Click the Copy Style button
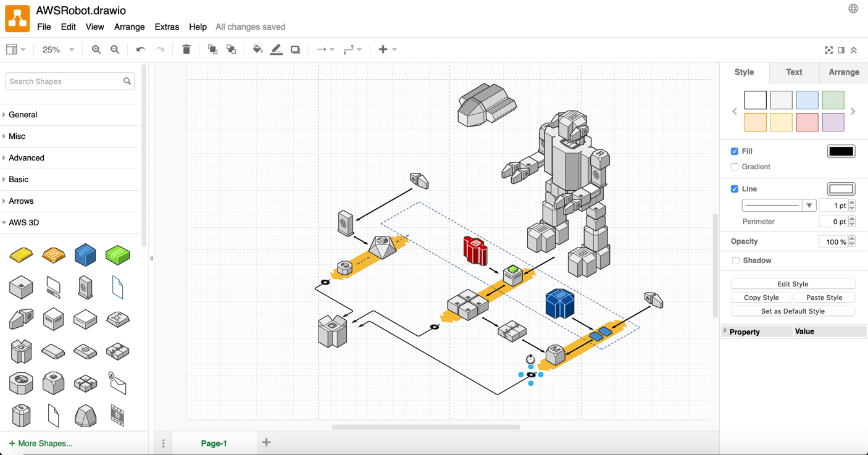This screenshot has height=455, width=868. 761,298
